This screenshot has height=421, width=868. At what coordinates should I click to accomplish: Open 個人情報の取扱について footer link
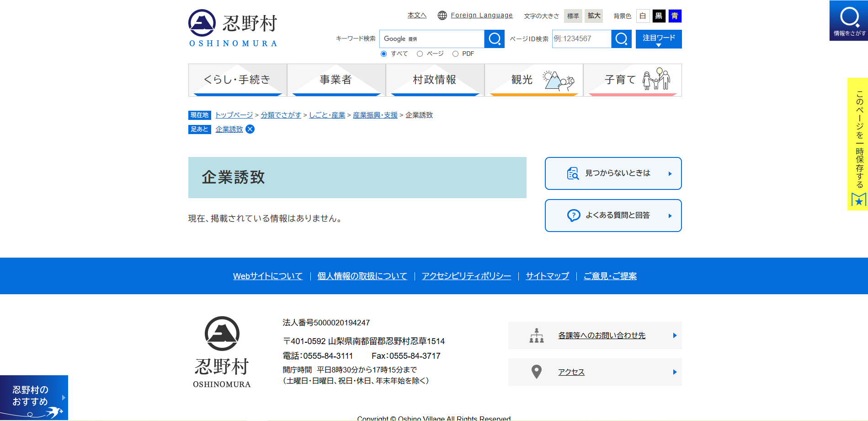tap(362, 276)
